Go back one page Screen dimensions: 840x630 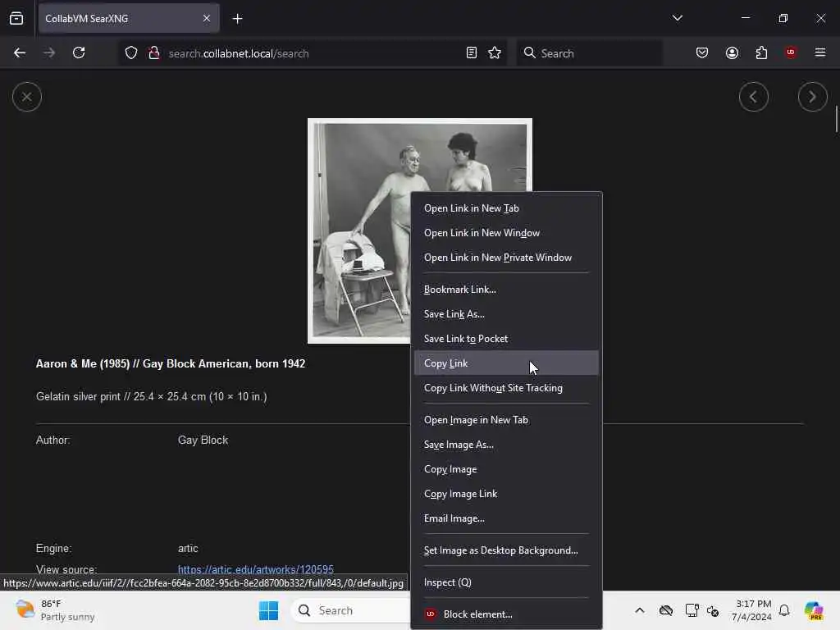coord(20,53)
